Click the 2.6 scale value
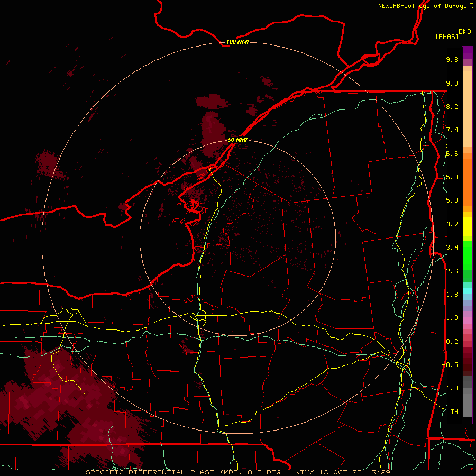The height and width of the screenshot is (476, 476). pos(452,271)
